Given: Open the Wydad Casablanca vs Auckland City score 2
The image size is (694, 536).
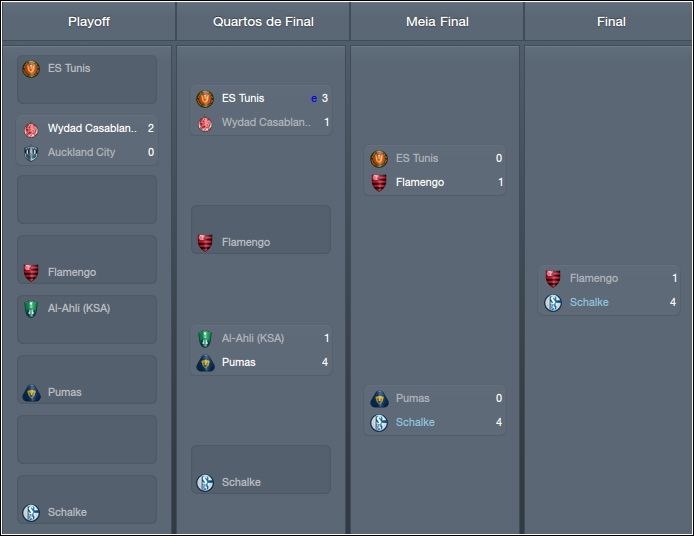Looking at the screenshot, I should click(150, 128).
